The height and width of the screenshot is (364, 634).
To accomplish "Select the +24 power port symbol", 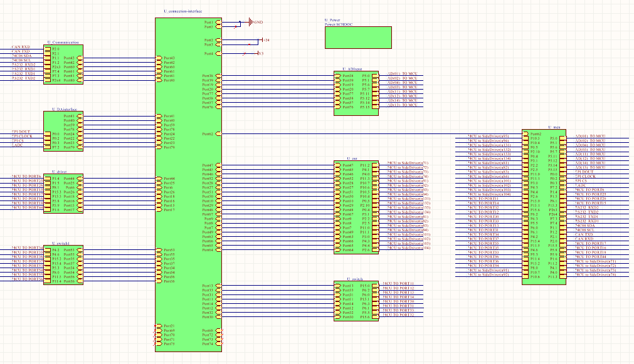I will coord(263,40).
